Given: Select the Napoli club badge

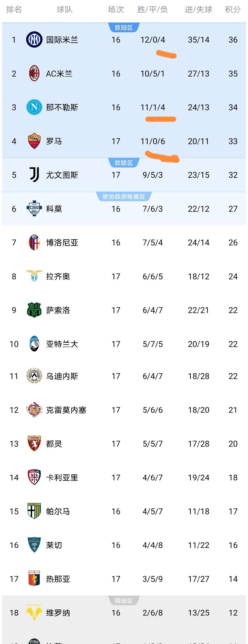Looking at the screenshot, I should coord(35,107).
